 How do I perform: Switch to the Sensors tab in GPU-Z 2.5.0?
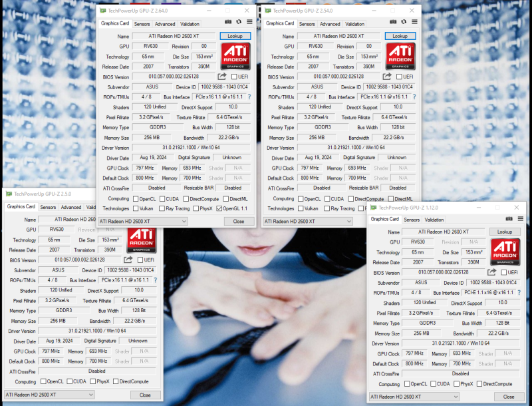(48, 207)
